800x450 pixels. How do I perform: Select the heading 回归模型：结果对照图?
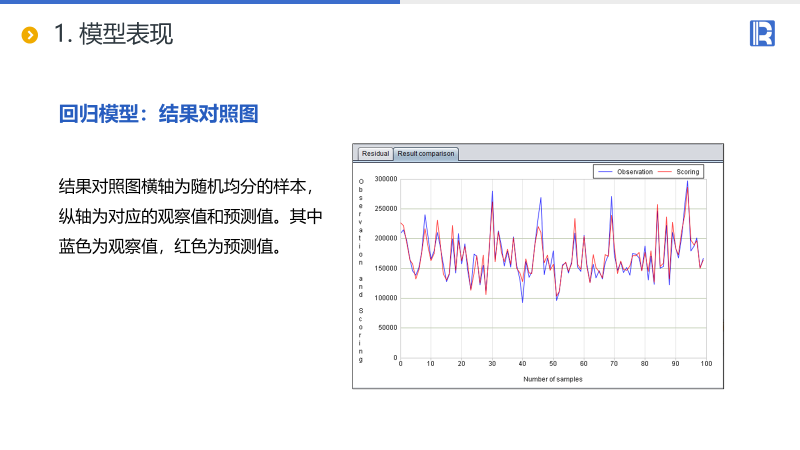159,114
